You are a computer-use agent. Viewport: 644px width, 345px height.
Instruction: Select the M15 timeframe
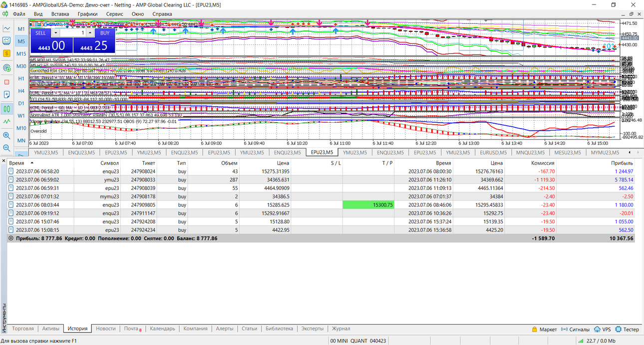(x=21, y=54)
